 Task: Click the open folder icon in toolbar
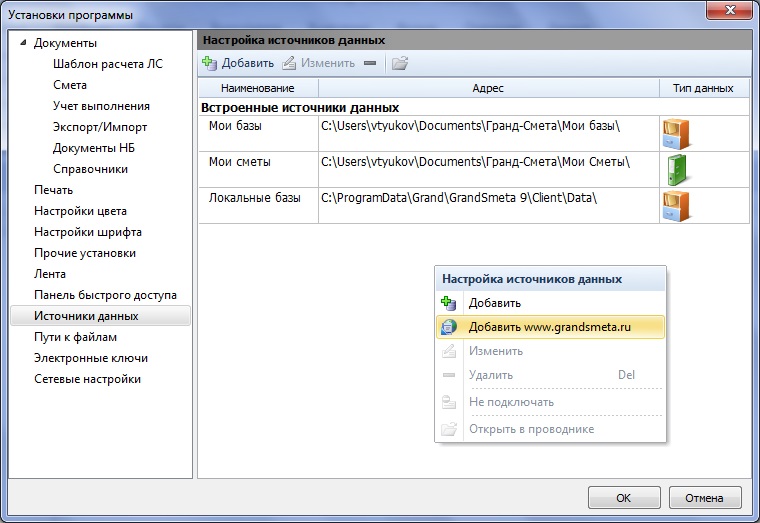tap(400, 63)
